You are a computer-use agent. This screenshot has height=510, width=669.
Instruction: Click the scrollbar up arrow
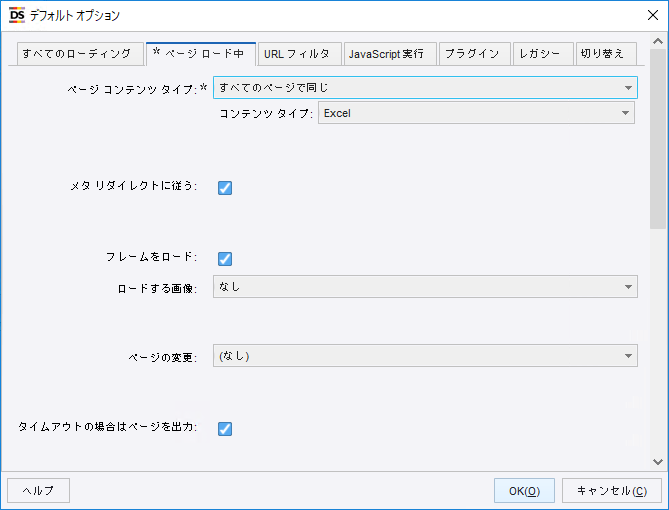click(x=658, y=41)
